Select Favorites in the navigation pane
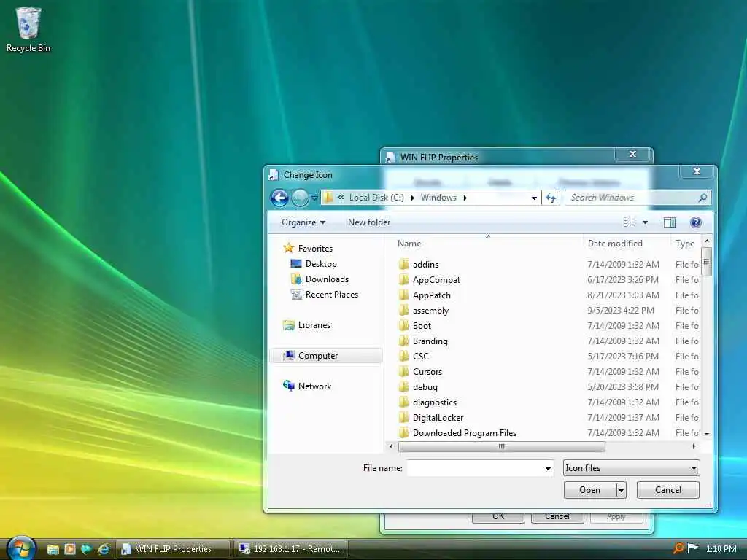The height and width of the screenshot is (560, 747). [315, 249]
